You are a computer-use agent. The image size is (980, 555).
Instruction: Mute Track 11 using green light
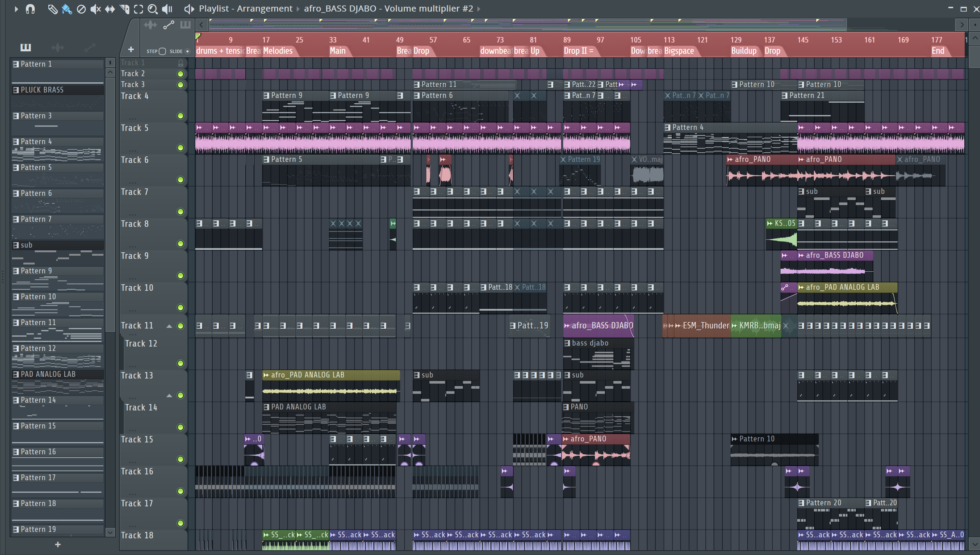pos(180,326)
